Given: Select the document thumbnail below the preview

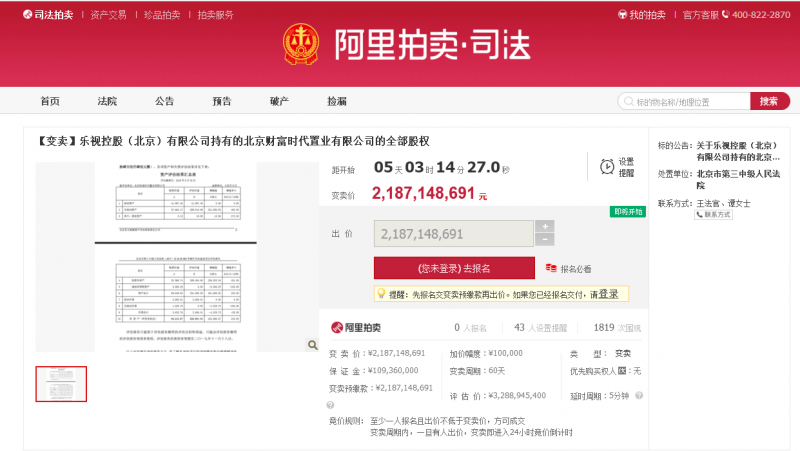Looking at the screenshot, I should click(x=61, y=384).
